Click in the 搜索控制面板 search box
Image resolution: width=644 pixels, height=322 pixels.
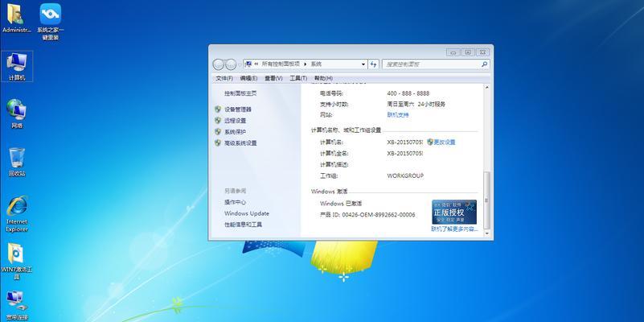[x=430, y=64]
